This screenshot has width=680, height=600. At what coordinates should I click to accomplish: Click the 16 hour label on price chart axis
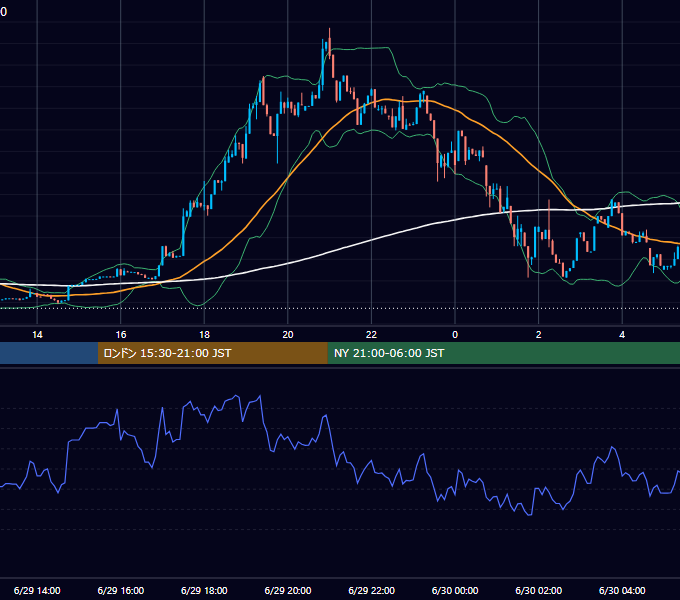(x=121, y=335)
